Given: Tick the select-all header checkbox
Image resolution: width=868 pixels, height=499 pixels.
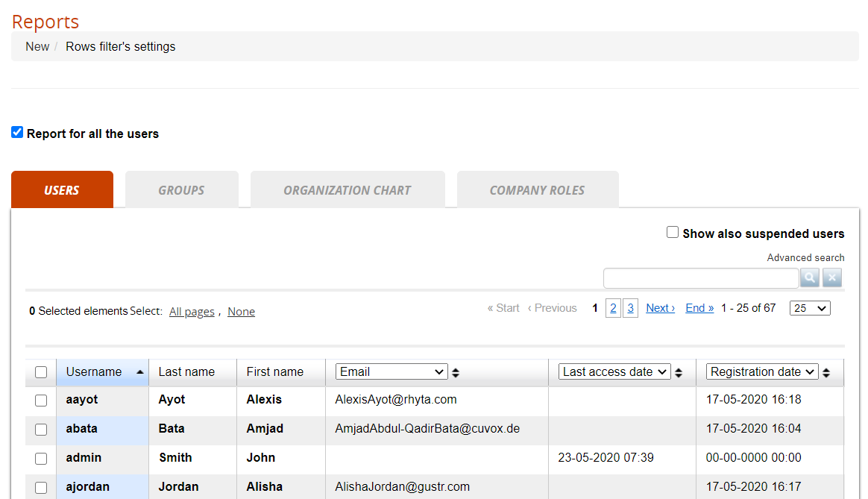Looking at the screenshot, I should coord(41,372).
